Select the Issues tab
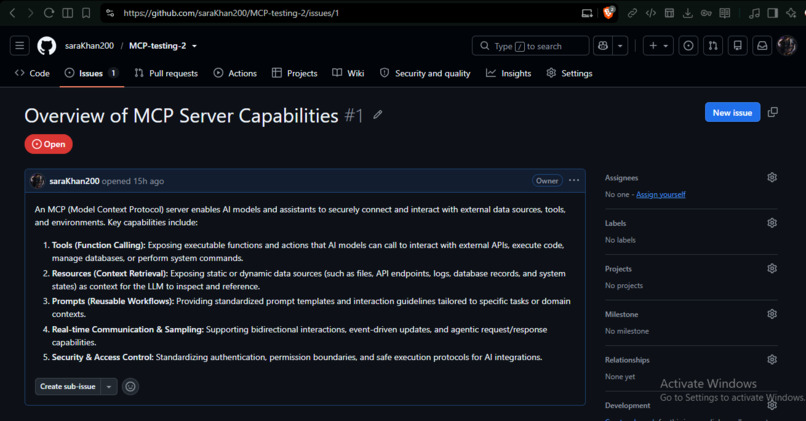The image size is (806, 421). (91, 73)
